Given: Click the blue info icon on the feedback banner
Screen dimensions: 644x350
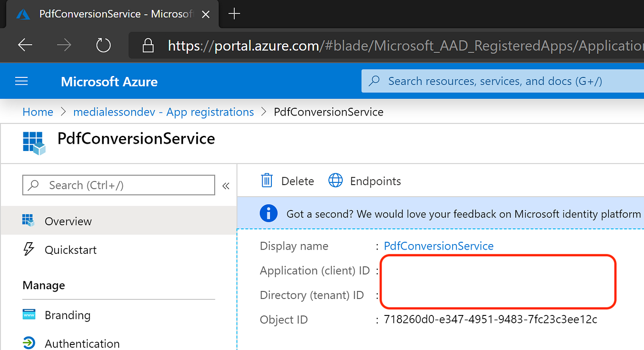Looking at the screenshot, I should point(269,213).
